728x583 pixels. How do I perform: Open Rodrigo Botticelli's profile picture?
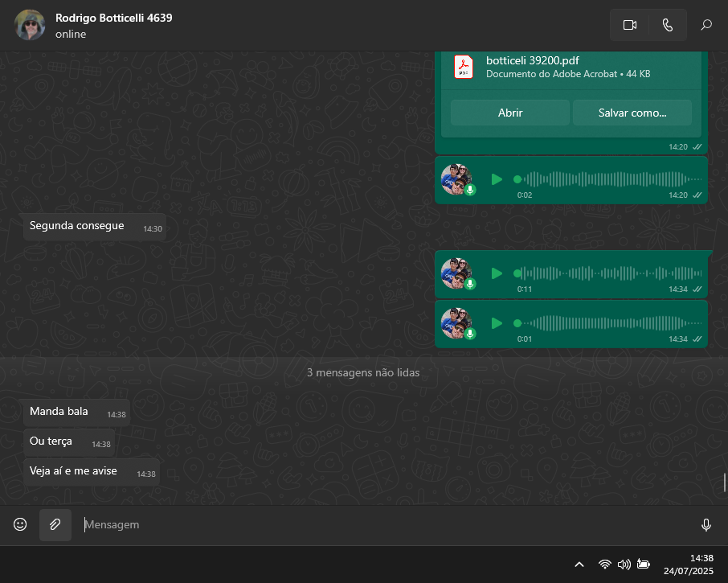(x=31, y=26)
